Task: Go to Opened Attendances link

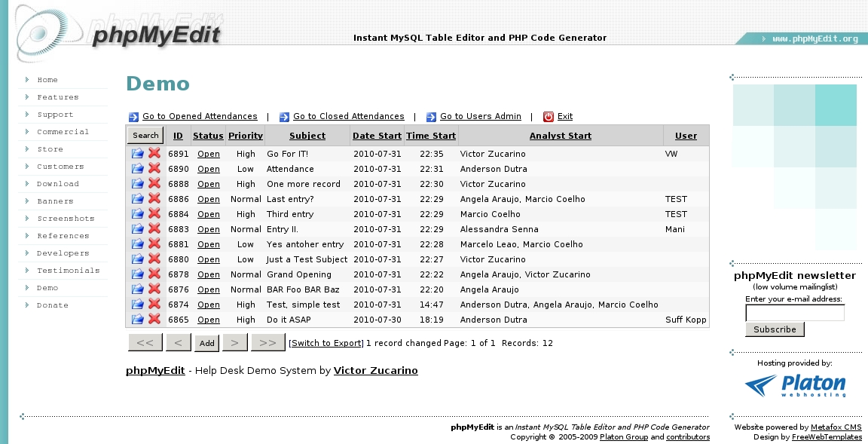Action: (200, 116)
